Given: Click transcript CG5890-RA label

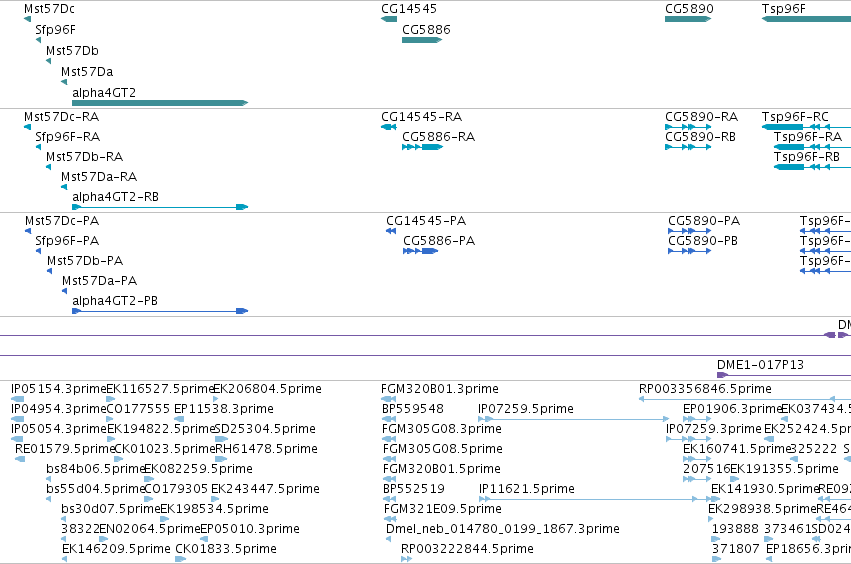Looking at the screenshot, I should 701,117.
